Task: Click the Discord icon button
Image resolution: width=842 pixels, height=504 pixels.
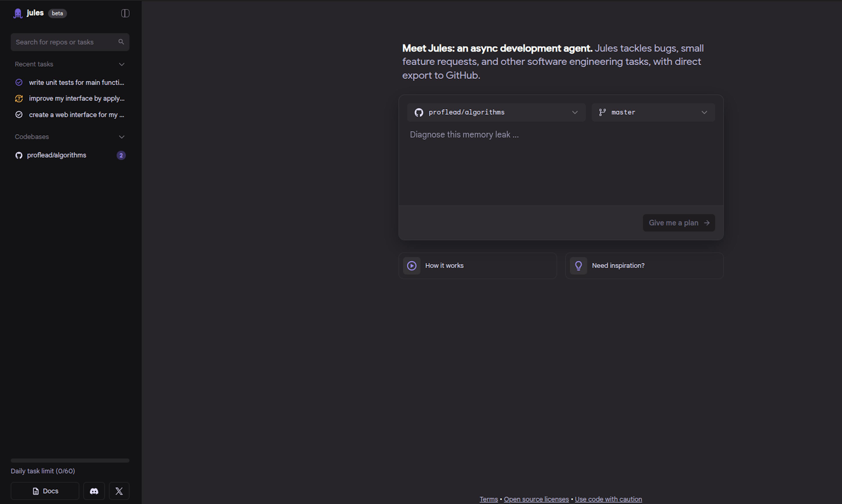Action: (x=94, y=491)
